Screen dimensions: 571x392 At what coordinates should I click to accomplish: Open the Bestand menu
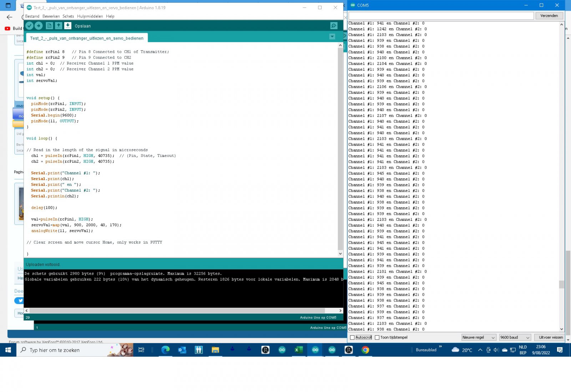click(32, 16)
